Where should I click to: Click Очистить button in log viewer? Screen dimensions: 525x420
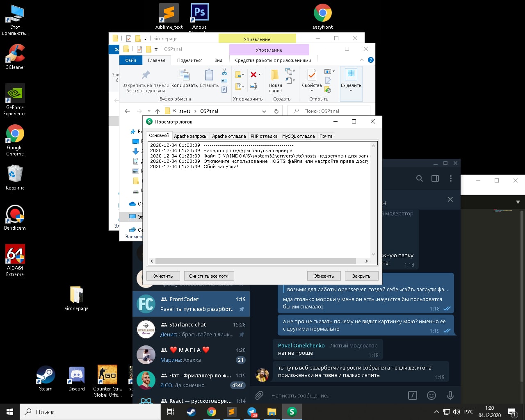coord(163,276)
